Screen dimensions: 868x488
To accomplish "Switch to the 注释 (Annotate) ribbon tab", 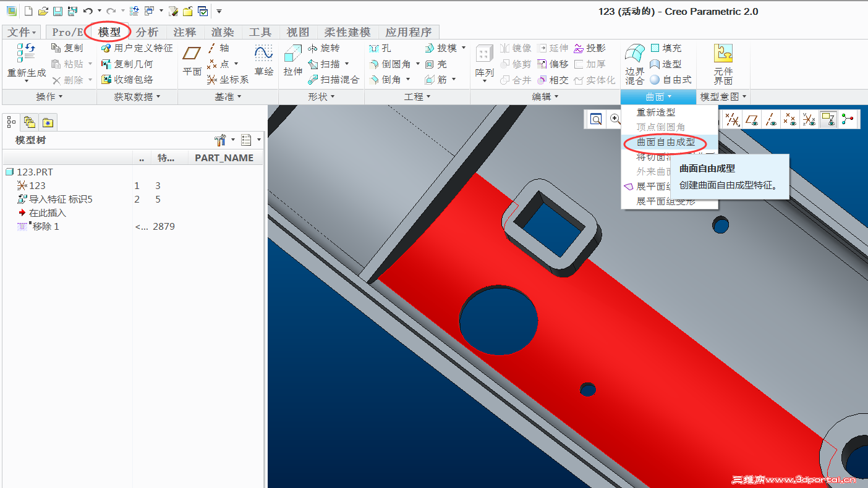I will [185, 32].
